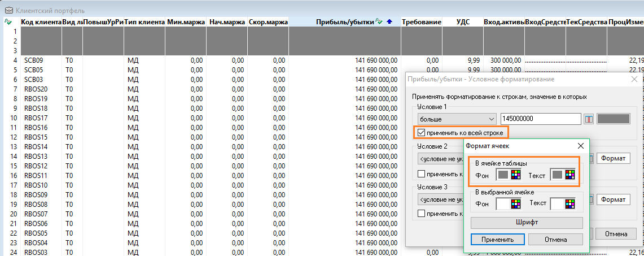Image resolution: width=644 pixels, height=256 pixels.
Task: Click the ТекСредства column header
Action: click(586, 22)
